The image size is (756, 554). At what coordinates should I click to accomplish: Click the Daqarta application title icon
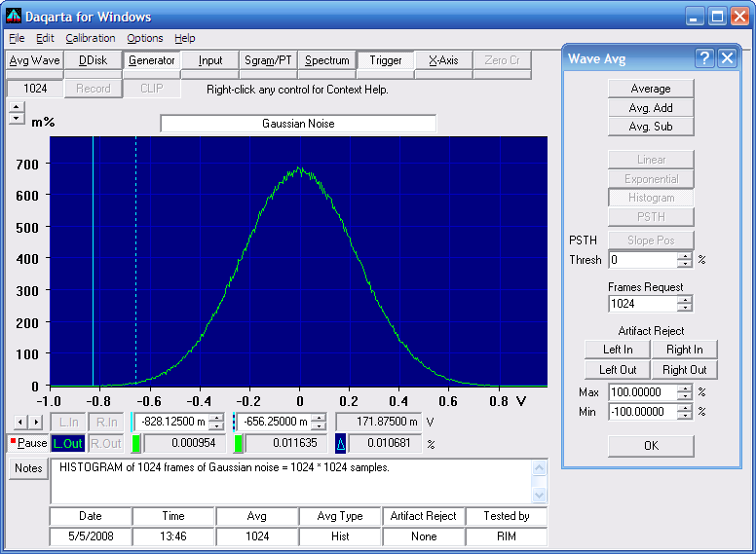(14, 17)
